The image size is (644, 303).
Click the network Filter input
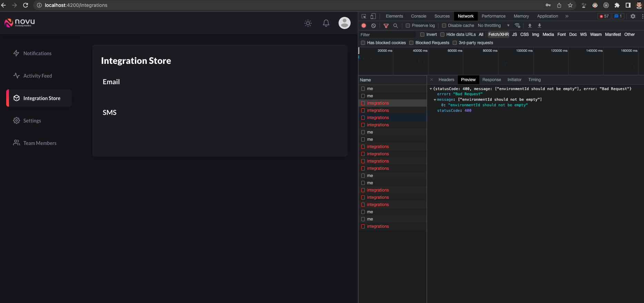[x=388, y=35]
